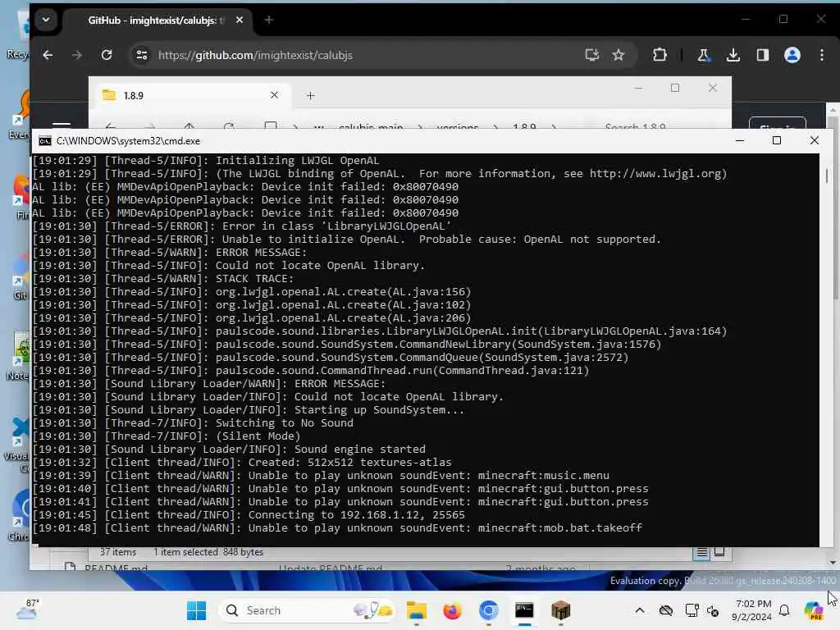Viewport: 840px width, 630px height.
Task: Open cloud sync status tray icon
Action: (x=666, y=610)
